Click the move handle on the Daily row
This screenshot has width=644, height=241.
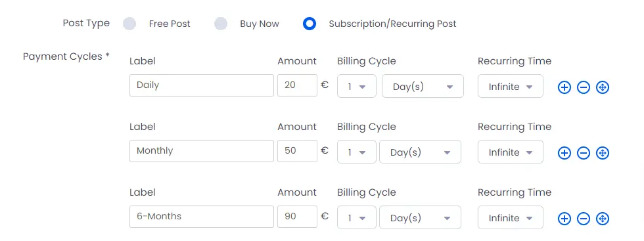(602, 87)
